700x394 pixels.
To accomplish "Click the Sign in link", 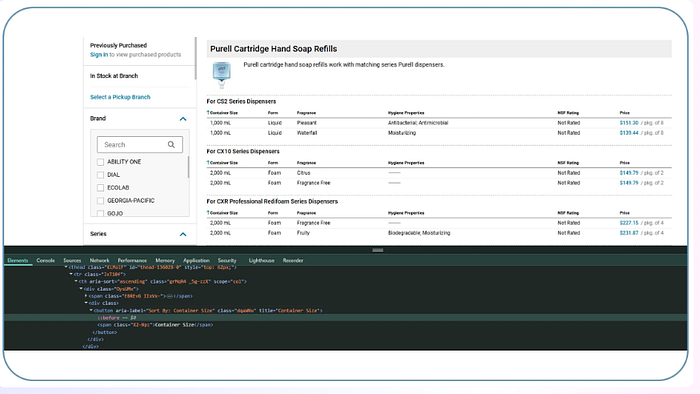I will pyautogui.click(x=99, y=54).
